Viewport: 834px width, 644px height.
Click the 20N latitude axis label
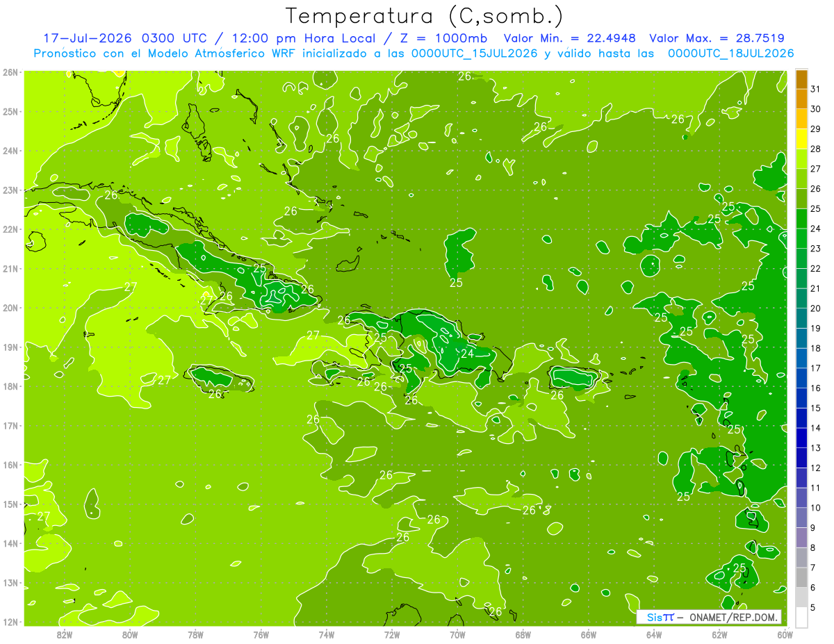pos(11,308)
